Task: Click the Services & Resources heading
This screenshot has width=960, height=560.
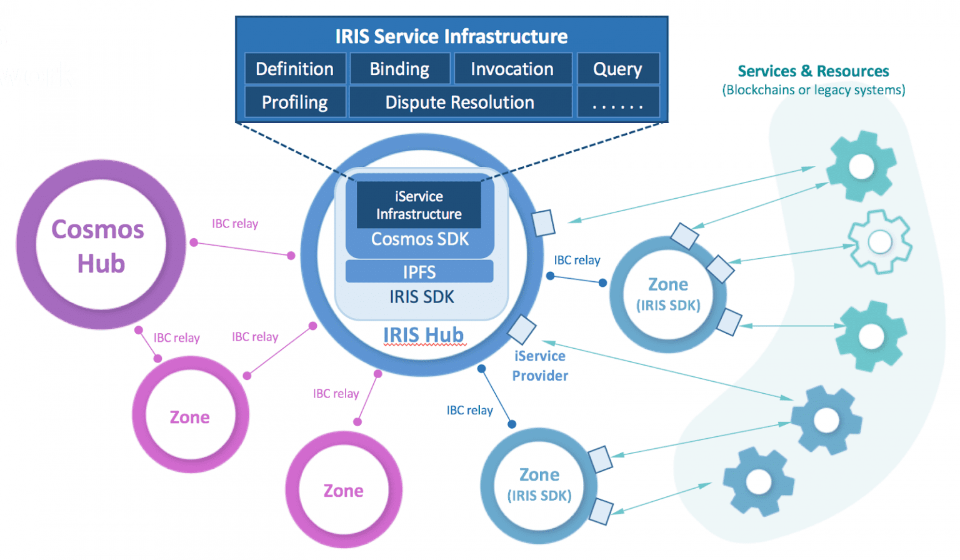Action: pos(813,71)
